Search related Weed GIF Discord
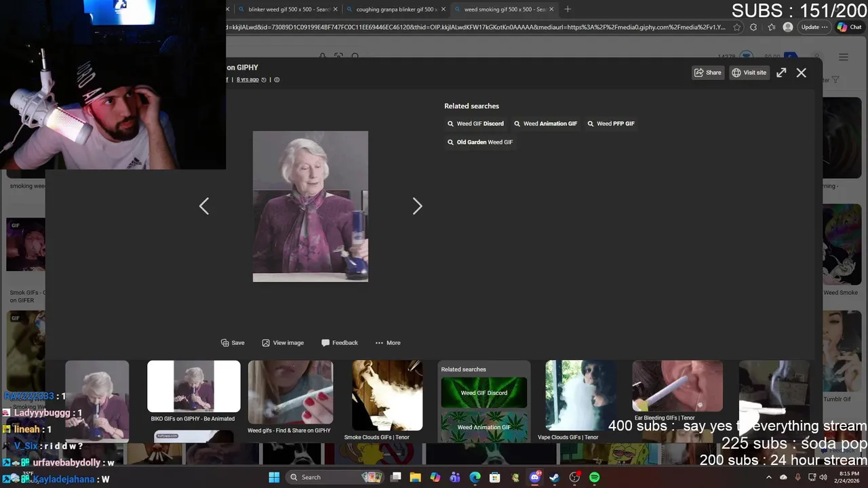 [475, 124]
